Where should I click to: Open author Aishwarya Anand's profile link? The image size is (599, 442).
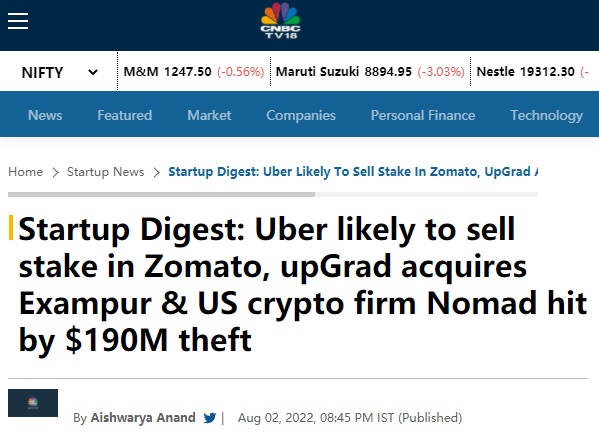(143, 418)
